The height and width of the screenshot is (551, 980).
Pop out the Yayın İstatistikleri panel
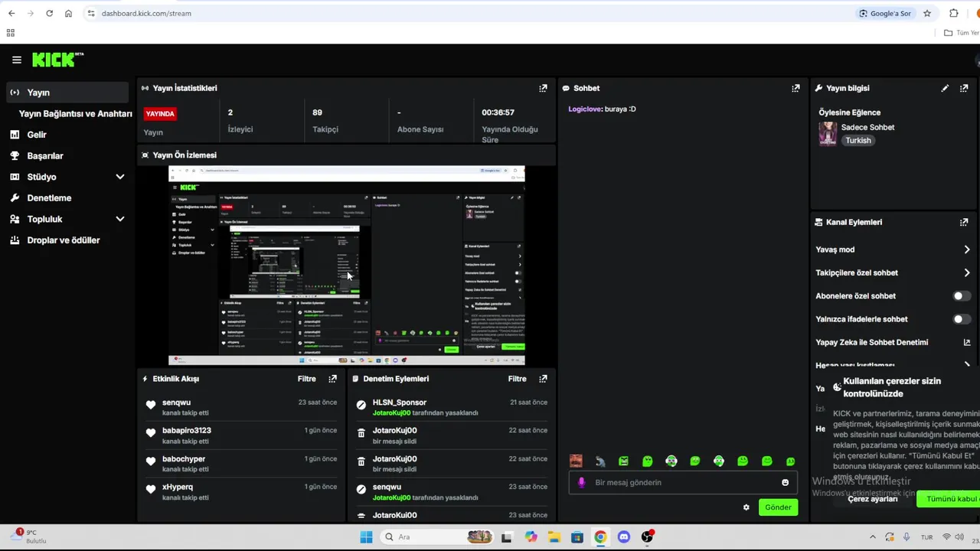543,88
